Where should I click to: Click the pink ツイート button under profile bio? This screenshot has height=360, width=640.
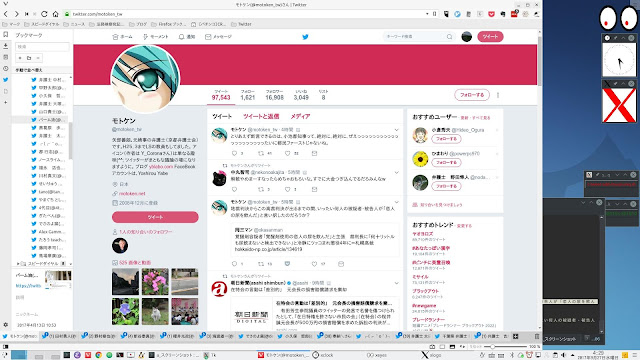155,217
